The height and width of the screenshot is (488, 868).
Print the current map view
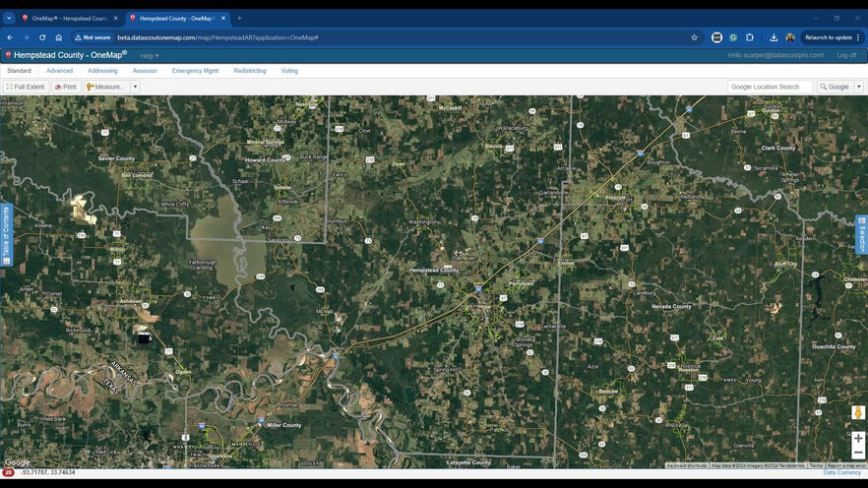66,87
